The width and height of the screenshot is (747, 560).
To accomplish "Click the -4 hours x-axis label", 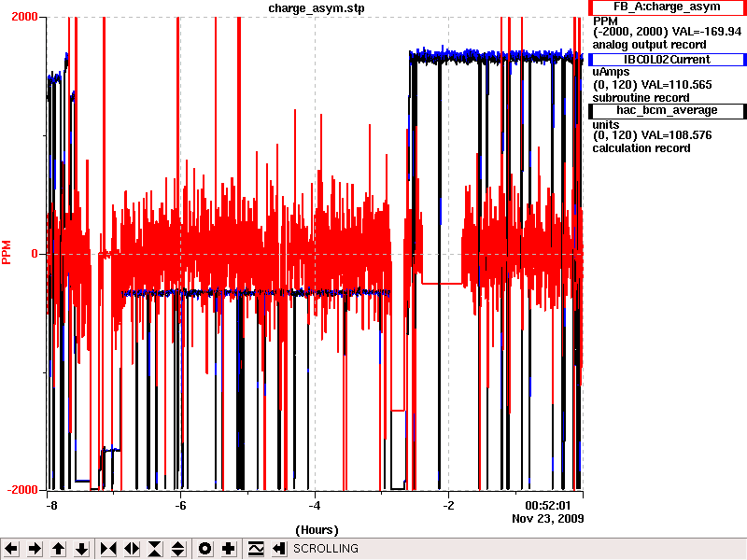I will click(315, 505).
